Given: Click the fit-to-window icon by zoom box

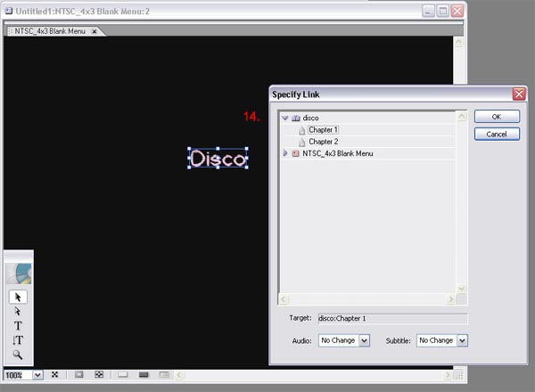Looking at the screenshot, I should tap(54, 374).
